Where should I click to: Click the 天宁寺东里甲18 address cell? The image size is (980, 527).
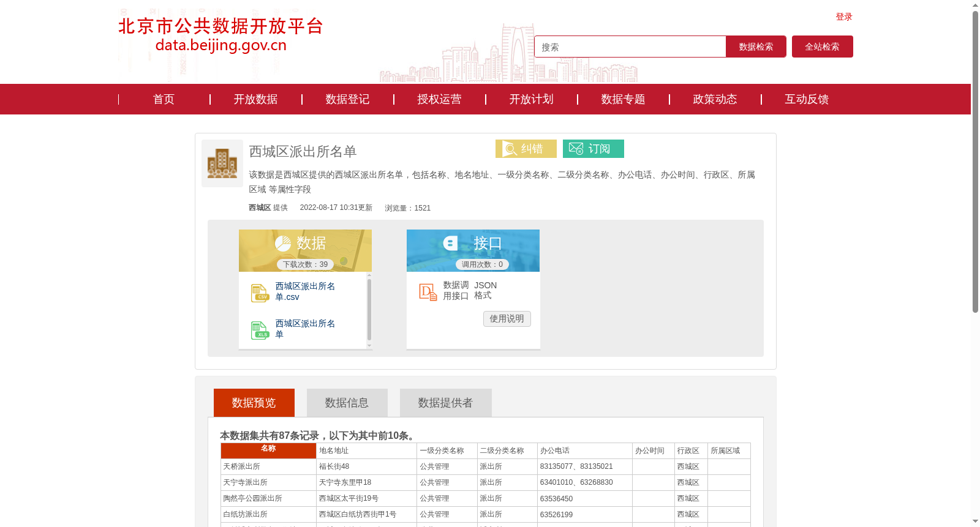pyautogui.click(x=366, y=483)
